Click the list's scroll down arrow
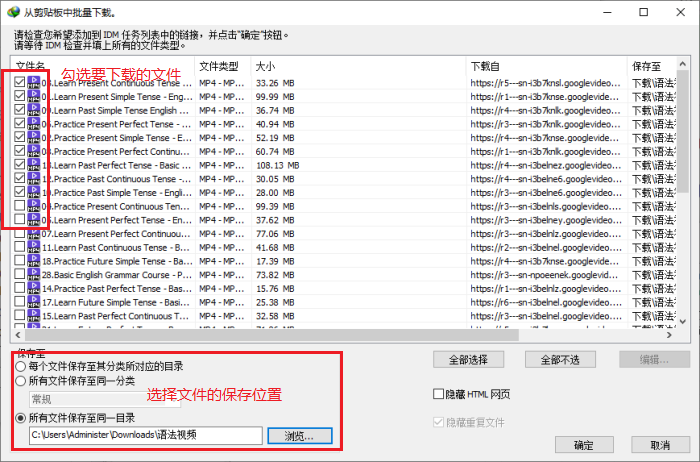The image size is (700, 462). 683,321
